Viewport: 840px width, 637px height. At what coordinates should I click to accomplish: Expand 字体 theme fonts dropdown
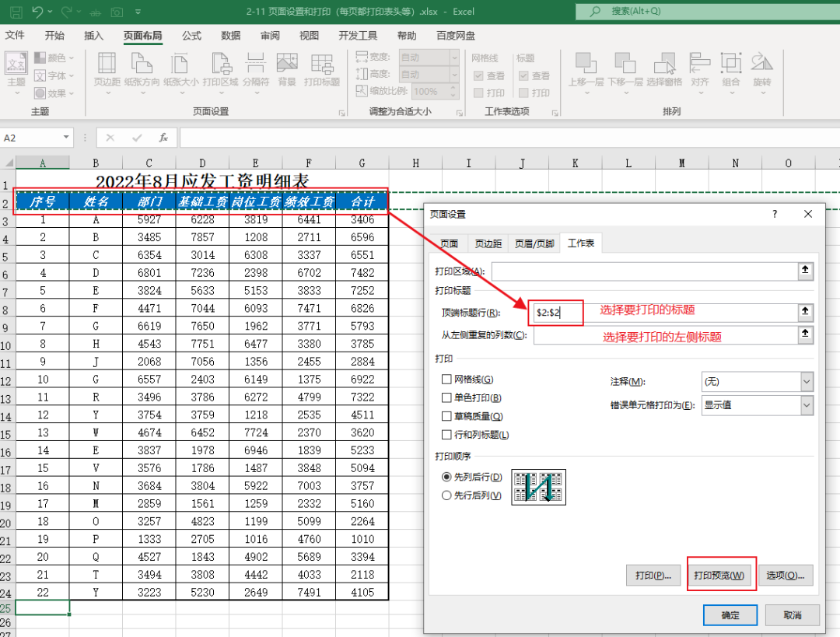point(72,75)
